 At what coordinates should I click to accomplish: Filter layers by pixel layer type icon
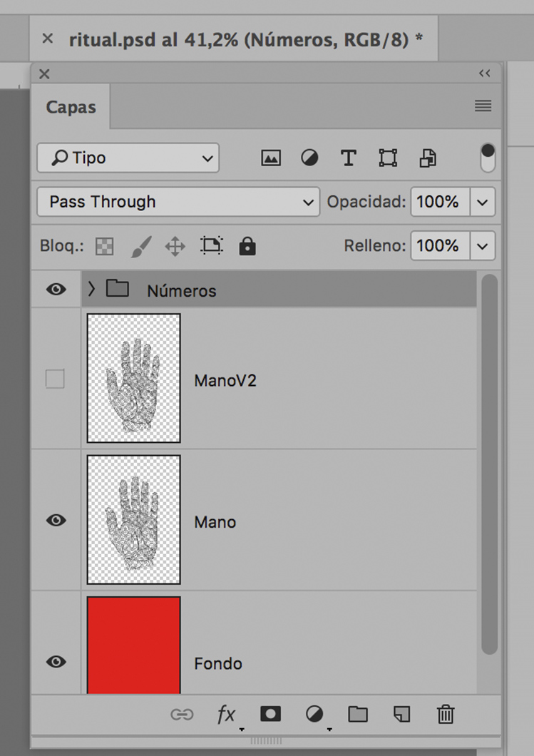pos(271,158)
